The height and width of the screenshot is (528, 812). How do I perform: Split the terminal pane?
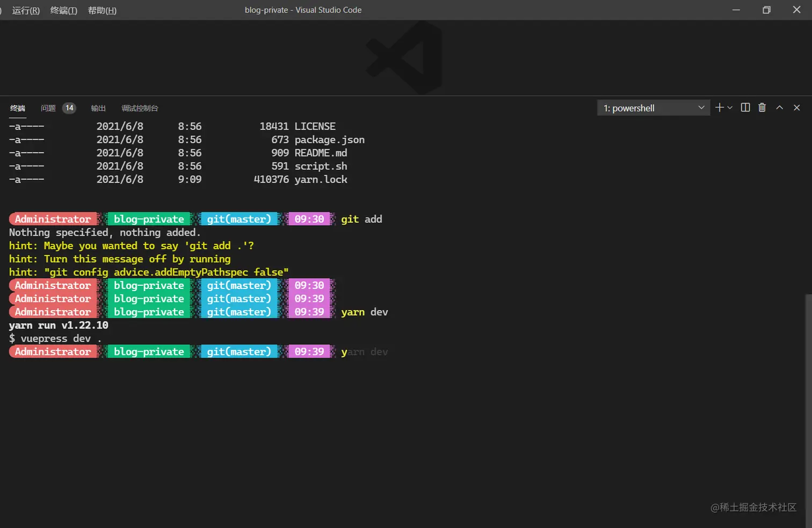[x=745, y=107]
